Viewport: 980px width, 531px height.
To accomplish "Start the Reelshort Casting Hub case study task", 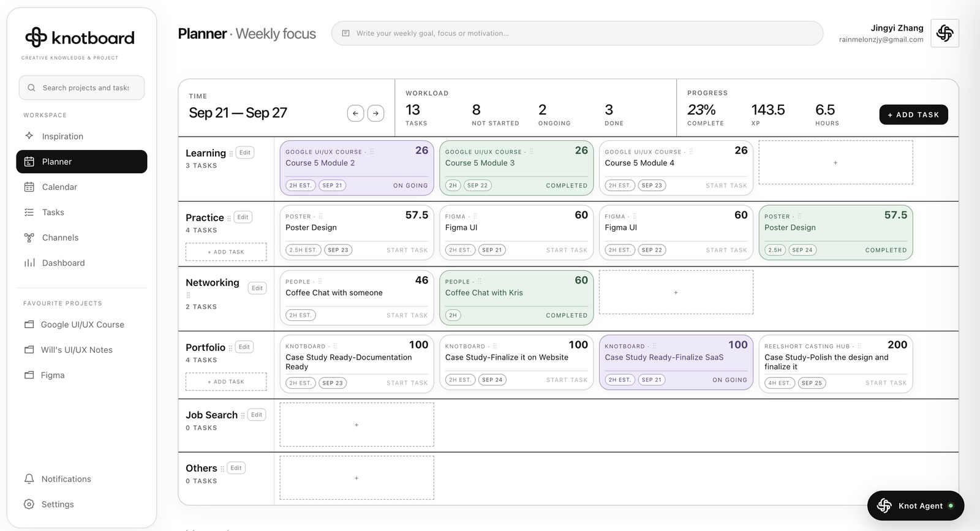I will coord(886,383).
